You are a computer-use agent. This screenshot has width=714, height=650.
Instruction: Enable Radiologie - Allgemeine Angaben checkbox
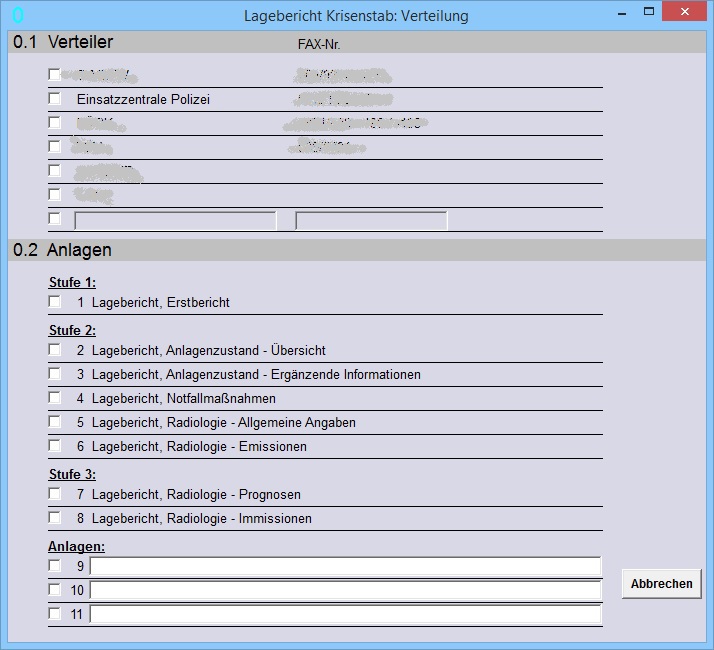pyautogui.click(x=55, y=422)
